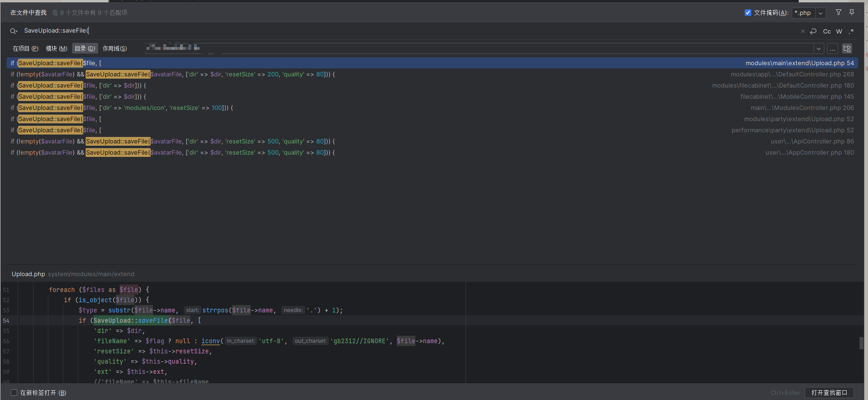Click the foreach statement on line 51
The image size is (868, 400).
click(x=62, y=290)
